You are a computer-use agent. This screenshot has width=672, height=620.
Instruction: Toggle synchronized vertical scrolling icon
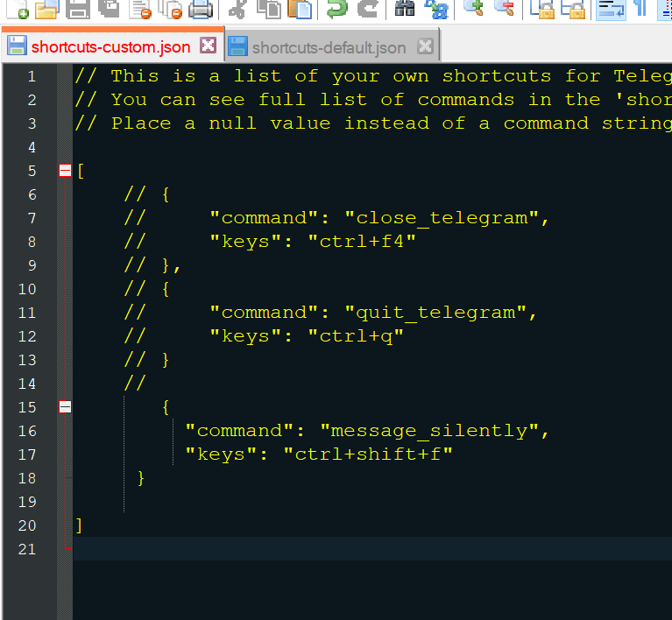pos(542,9)
